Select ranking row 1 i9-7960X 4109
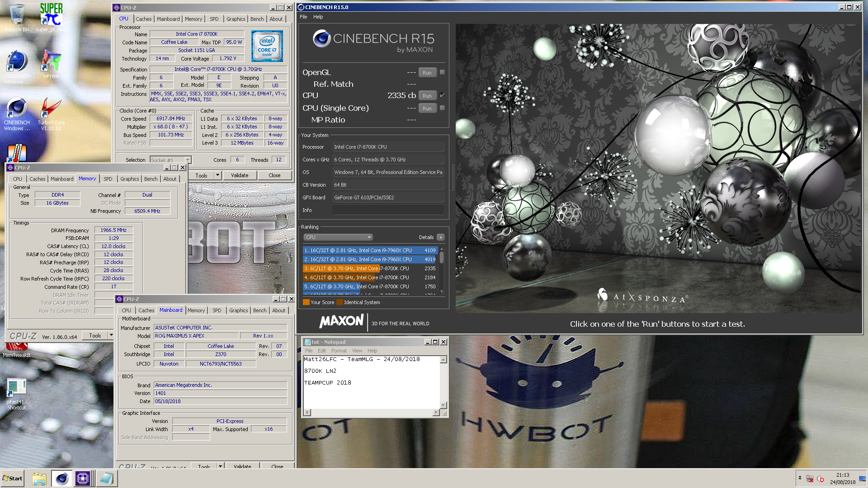Image resolution: width=868 pixels, height=488 pixels. [370, 250]
